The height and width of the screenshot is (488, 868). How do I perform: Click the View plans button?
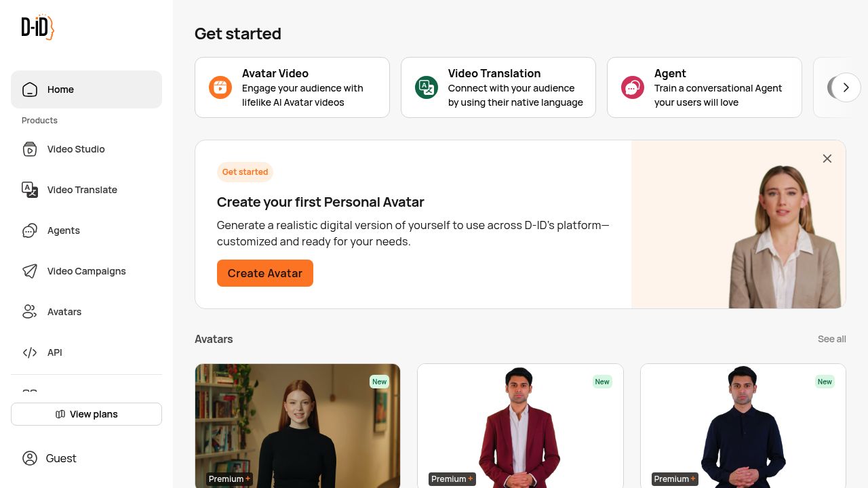pyautogui.click(x=86, y=414)
